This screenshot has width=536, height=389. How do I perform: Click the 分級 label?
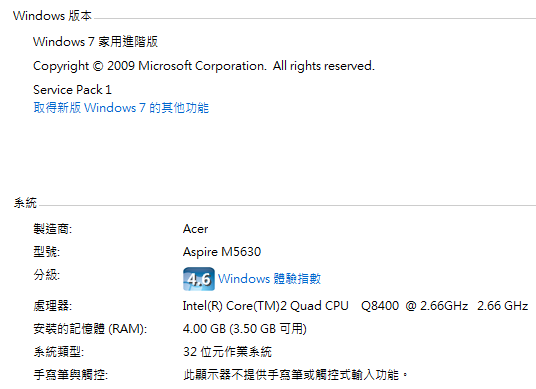point(46,274)
